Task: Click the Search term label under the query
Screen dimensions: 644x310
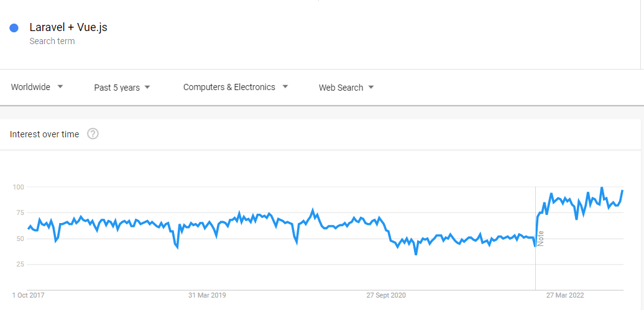Action: (x=52, y=41)
